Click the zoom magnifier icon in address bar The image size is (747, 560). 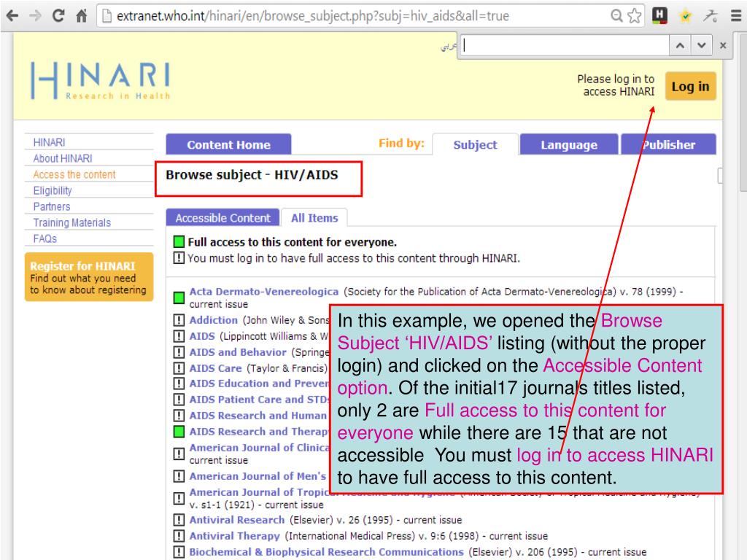point(617,16)
